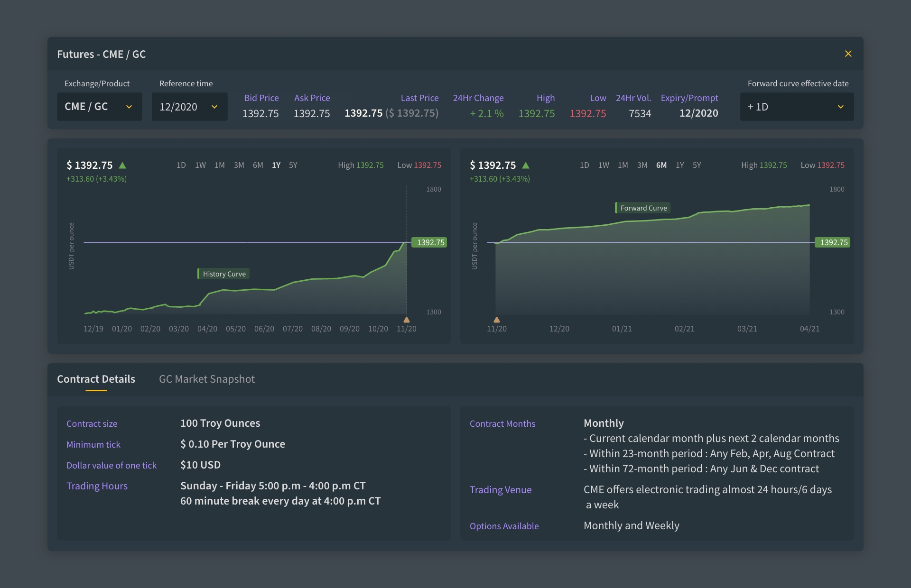Click the Forward Curve label

coord(643,208)
